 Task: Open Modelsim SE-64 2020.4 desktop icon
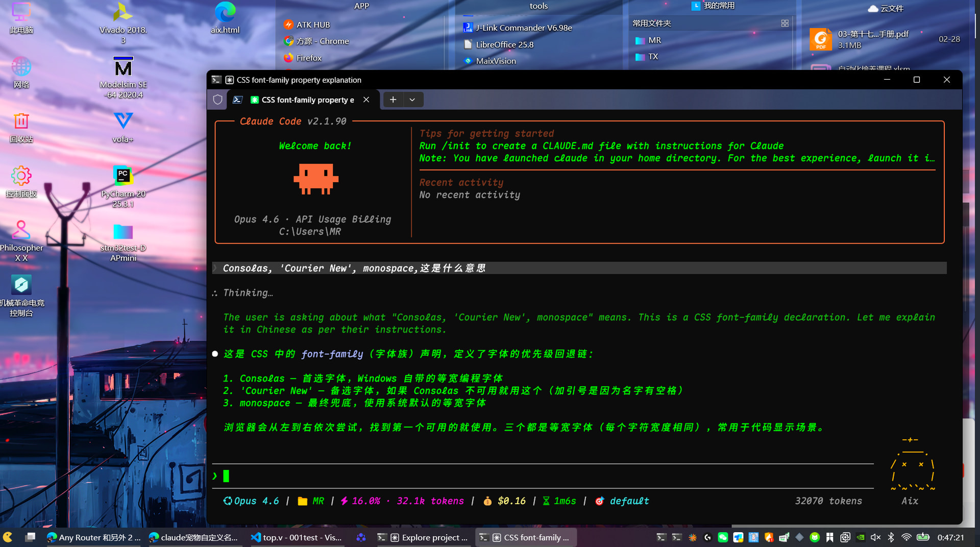click(123, 77)
